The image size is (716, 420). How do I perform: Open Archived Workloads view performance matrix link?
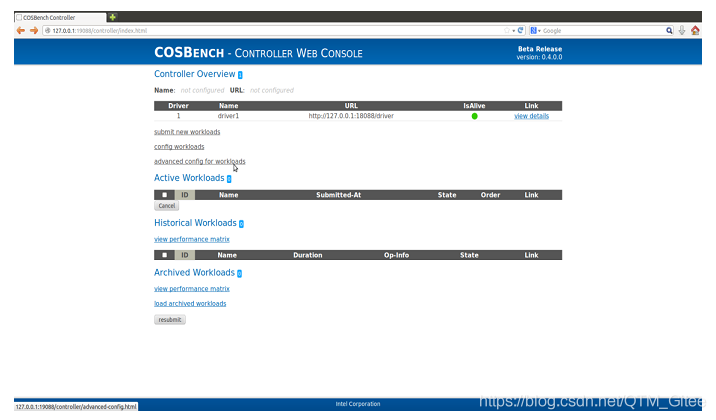pos(192,289)
